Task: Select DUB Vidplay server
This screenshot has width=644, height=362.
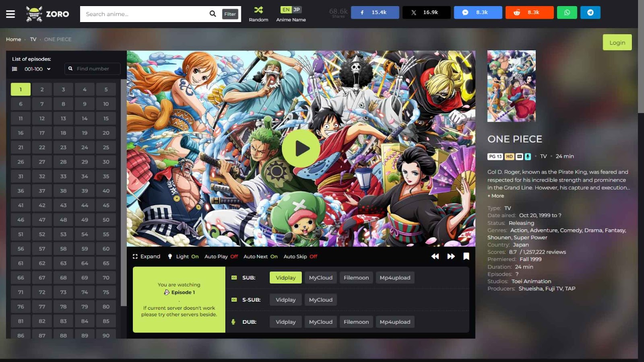Action: 286,322
